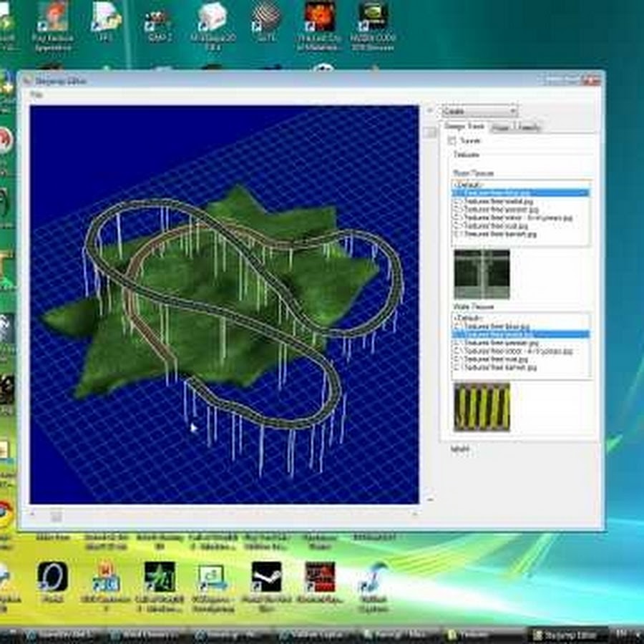
Task: Check the rust.jpg entry in Floor Texture list
Action: pyautogui.click(x=457, y=226)
